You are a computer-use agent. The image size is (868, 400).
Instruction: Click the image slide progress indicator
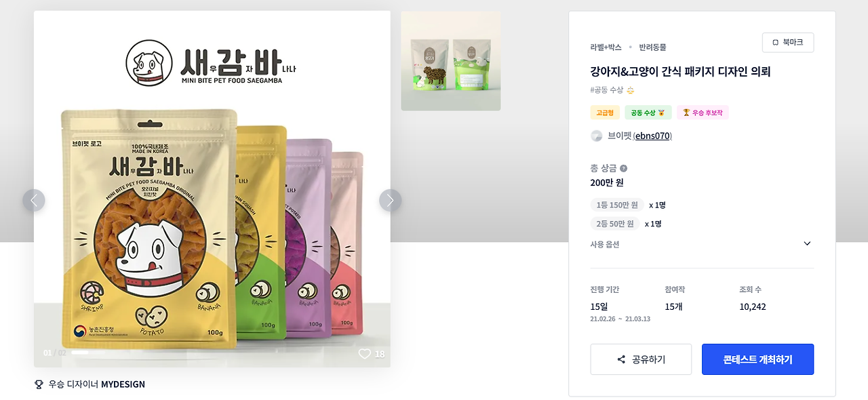tap(89, 353)
